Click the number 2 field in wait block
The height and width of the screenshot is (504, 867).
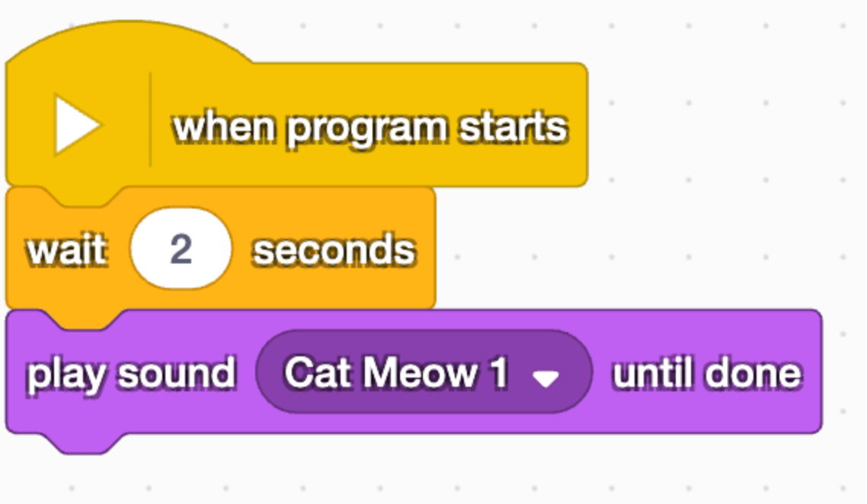(x=181, y=249)
